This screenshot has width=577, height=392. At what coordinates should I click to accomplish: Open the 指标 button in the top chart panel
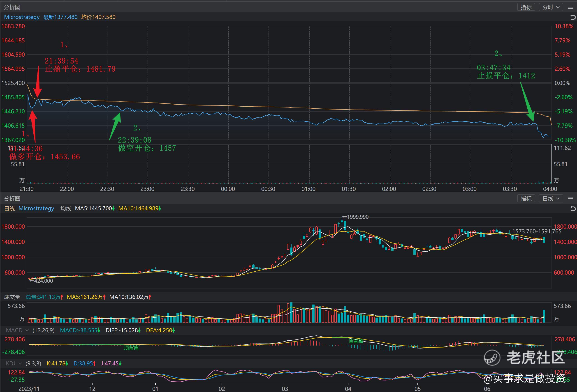click(526, 7)
